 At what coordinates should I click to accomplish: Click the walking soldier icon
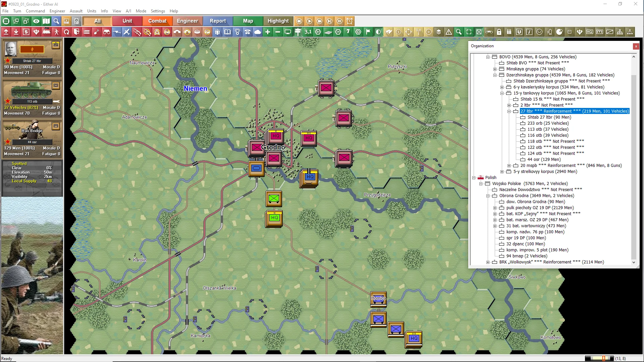56,32
